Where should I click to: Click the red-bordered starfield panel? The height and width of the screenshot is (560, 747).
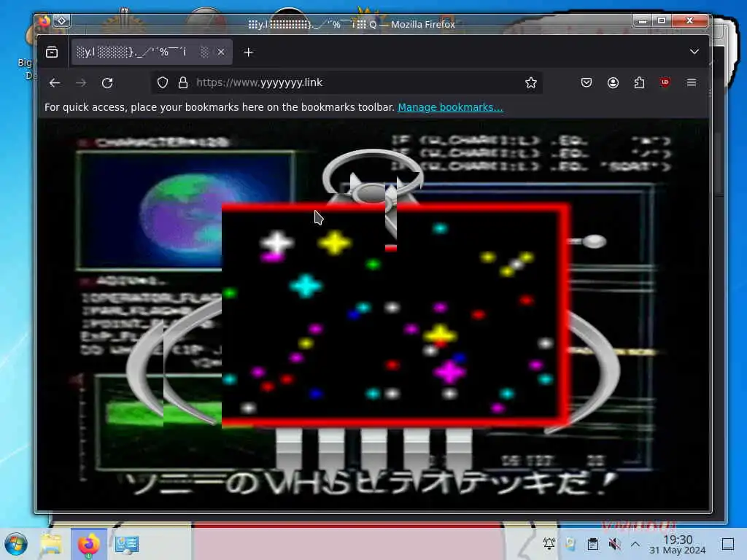pos(395,315)
